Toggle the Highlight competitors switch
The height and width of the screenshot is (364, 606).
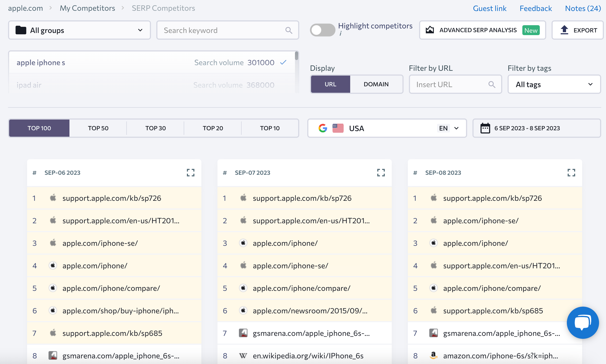(323, 30)
